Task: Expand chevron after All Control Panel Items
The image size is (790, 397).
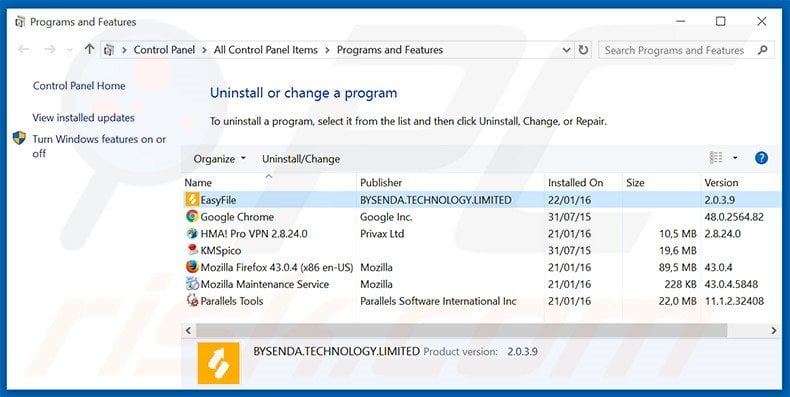Action: tap(327, 50)
